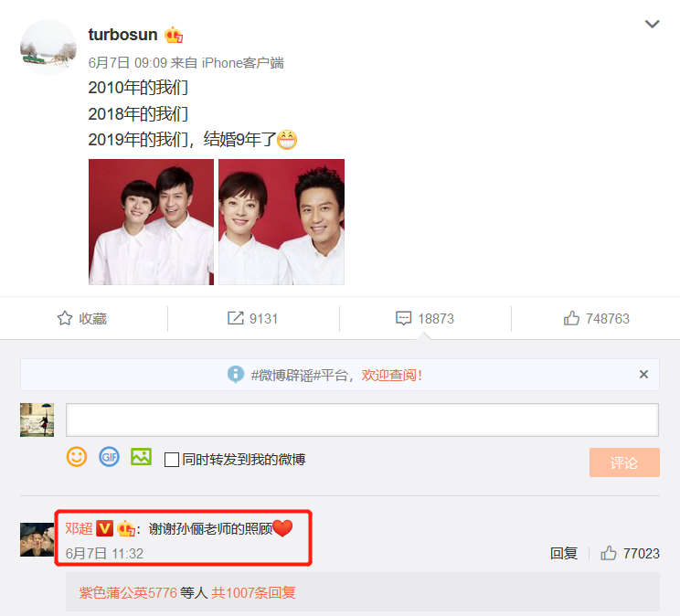Image resolution: width=680 pixels, height=616 pixels.
Task: Expand the post options chevron menu
Action: pyautogui.click(x=652, y=24)
